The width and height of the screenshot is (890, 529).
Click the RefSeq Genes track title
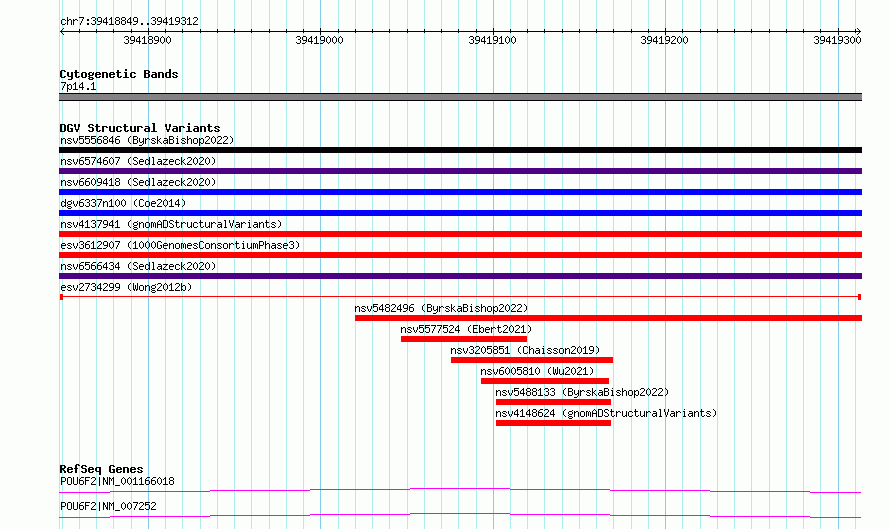click(x=101, y=469)
